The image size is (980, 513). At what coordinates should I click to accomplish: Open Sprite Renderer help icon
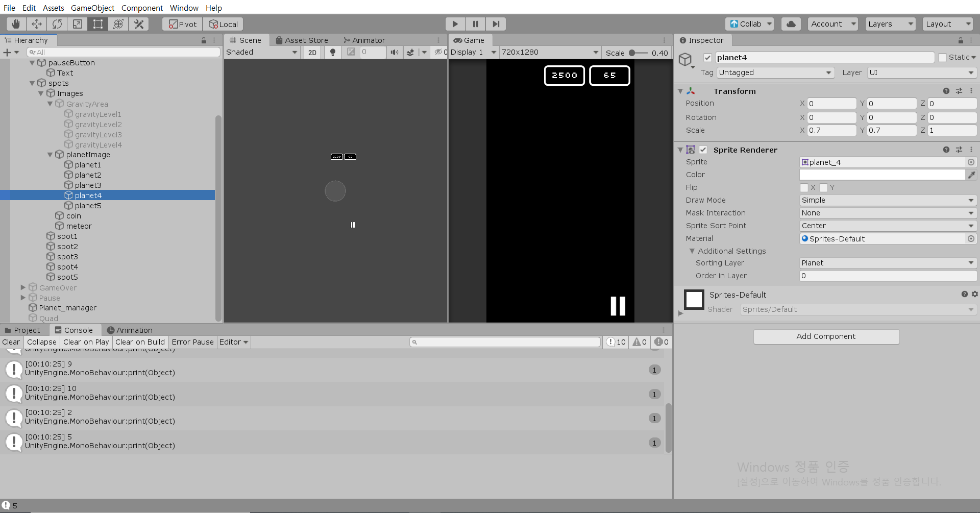(946, 150)
